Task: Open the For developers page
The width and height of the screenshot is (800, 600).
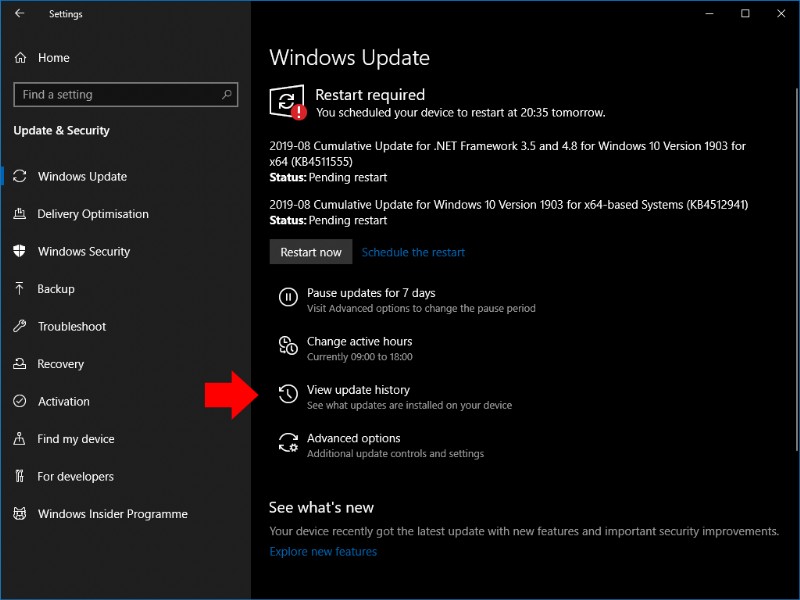Action: coord(72,476)
